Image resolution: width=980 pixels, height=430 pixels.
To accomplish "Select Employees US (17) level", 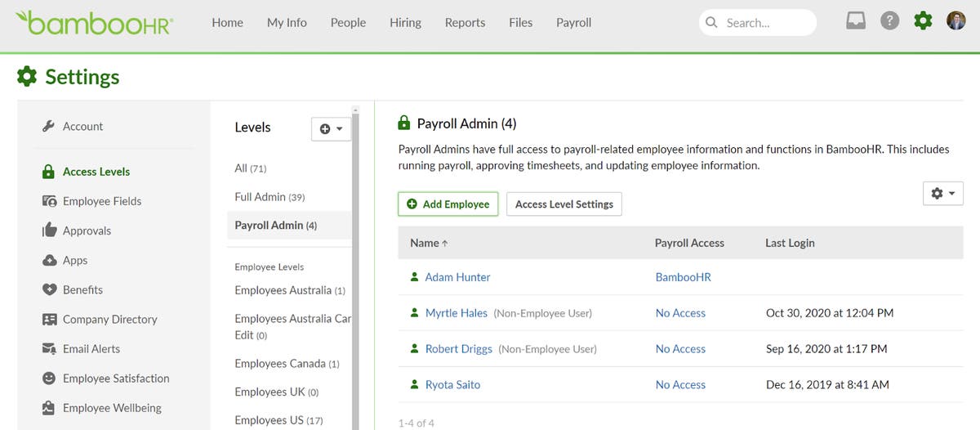I will pyautogui.click(x=278, y=420).
